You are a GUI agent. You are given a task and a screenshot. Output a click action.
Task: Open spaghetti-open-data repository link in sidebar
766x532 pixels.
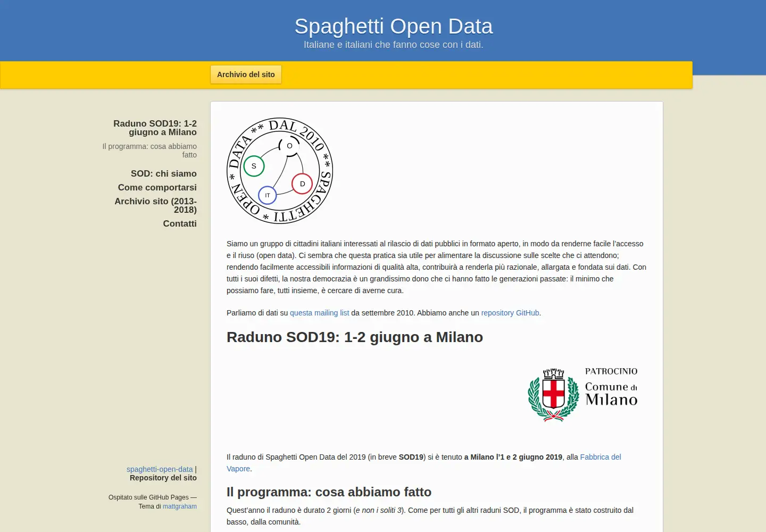click(160, 469)
